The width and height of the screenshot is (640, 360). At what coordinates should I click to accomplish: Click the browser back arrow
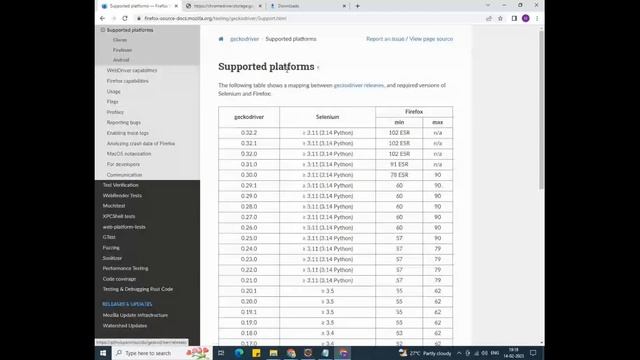point(102,18)
